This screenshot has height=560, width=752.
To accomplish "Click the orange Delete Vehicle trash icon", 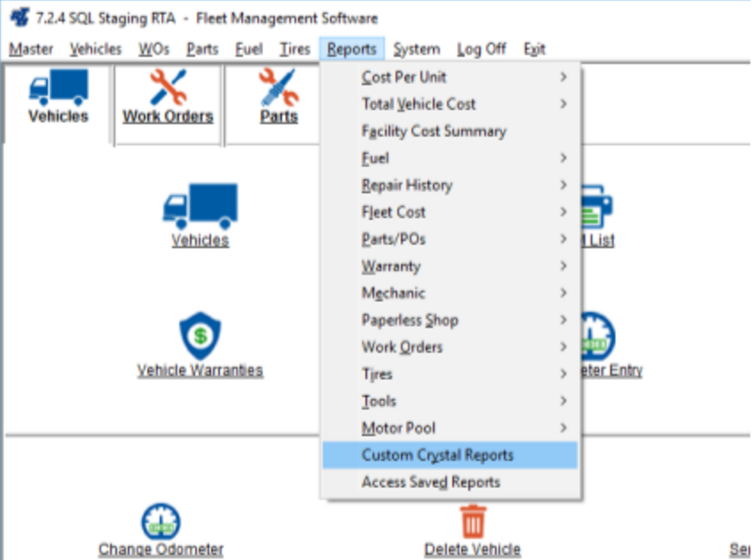I will (x=473, y=521).
